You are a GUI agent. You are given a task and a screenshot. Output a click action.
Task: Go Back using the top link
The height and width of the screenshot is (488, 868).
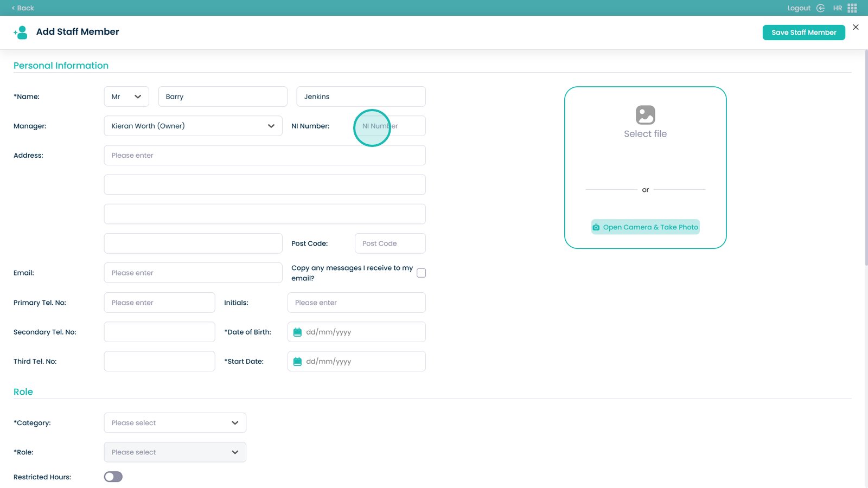[23, 8]
